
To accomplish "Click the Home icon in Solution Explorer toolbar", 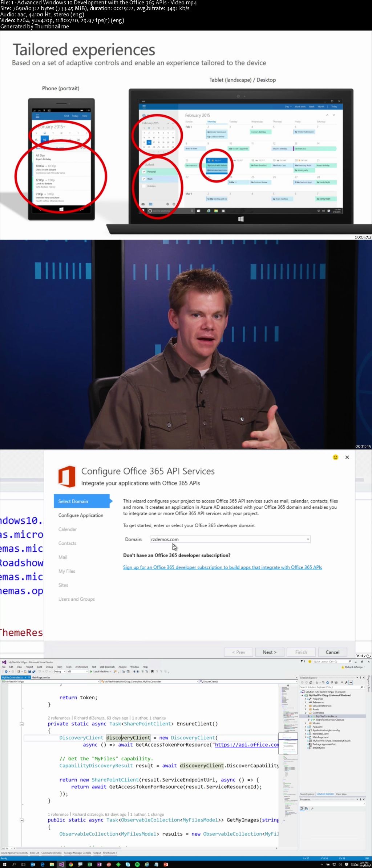I will pyautogui.click(x=311, y=683).
